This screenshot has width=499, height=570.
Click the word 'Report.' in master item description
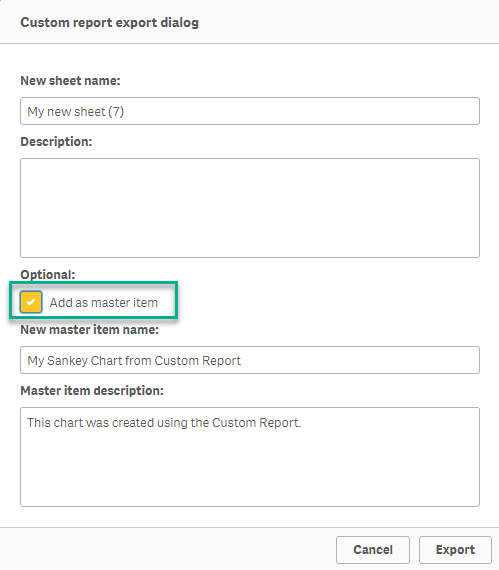click(x=280, y=423)
